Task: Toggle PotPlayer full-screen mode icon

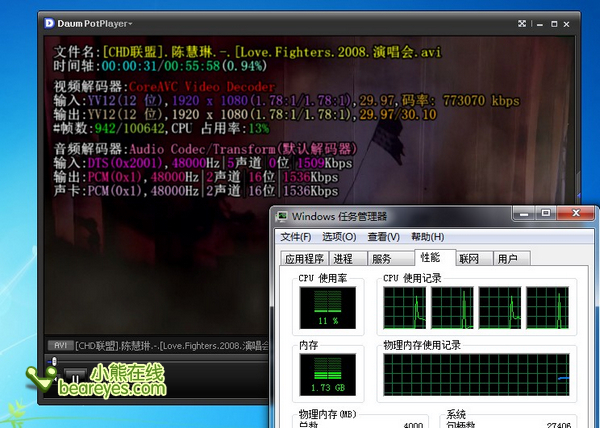Action: click(522, 24)
